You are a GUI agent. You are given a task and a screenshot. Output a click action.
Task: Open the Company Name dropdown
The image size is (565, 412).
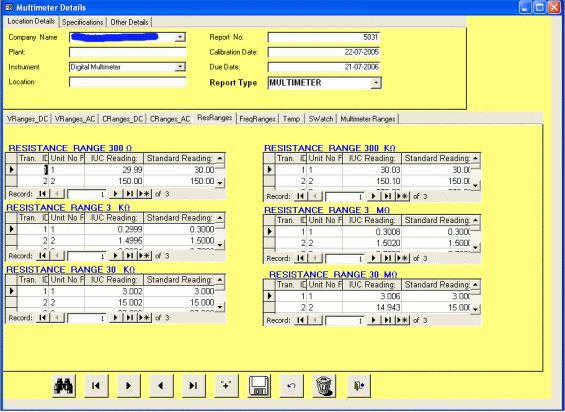[x=180, y=37]
